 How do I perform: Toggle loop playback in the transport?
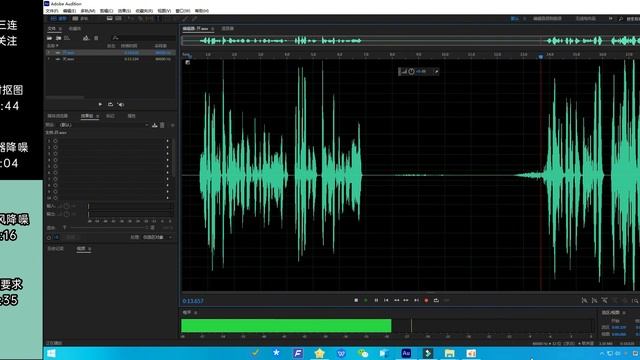coord(436,300)
